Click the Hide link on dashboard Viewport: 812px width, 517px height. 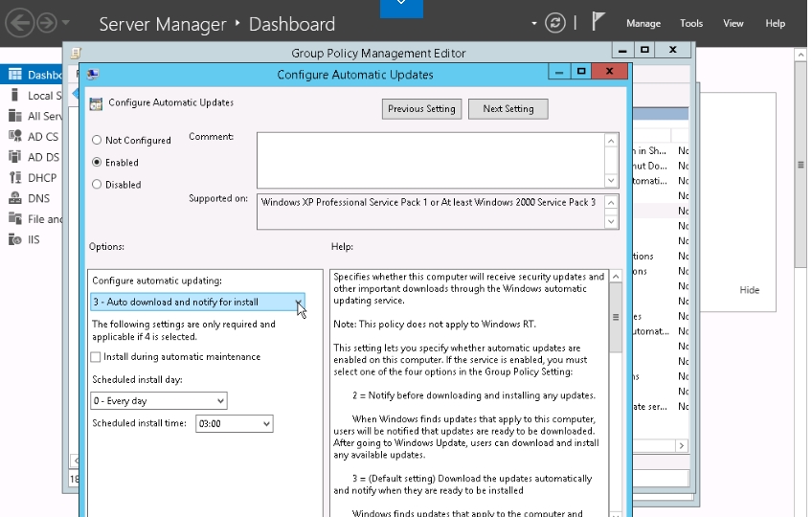pyautogui.click(x=750, y=290)
